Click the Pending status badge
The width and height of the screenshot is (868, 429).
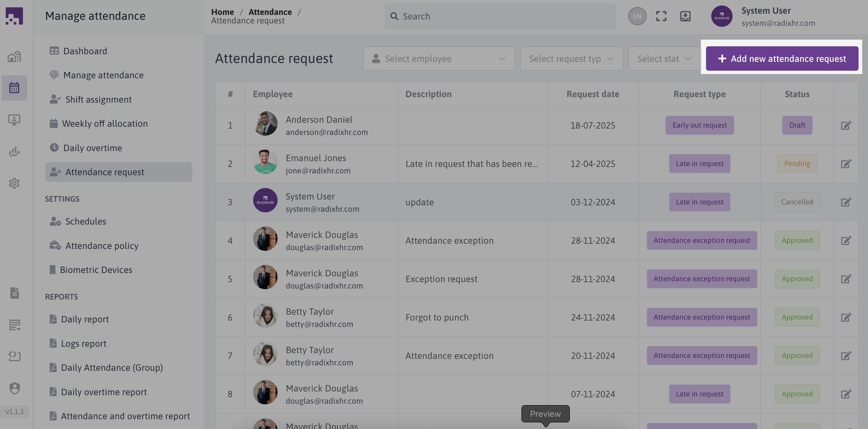(797, 164)
